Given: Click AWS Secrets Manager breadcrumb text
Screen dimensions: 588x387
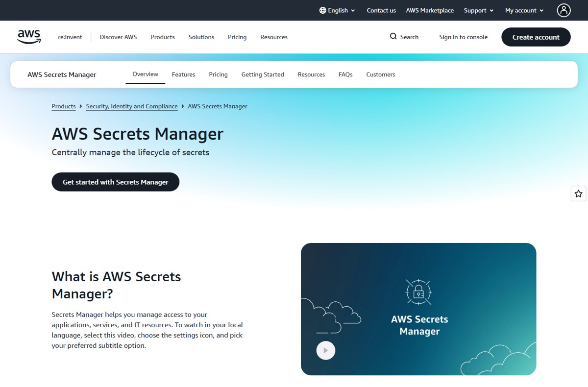Looking at the screenshot, I should pyautogui.click(x=218, y=106).
